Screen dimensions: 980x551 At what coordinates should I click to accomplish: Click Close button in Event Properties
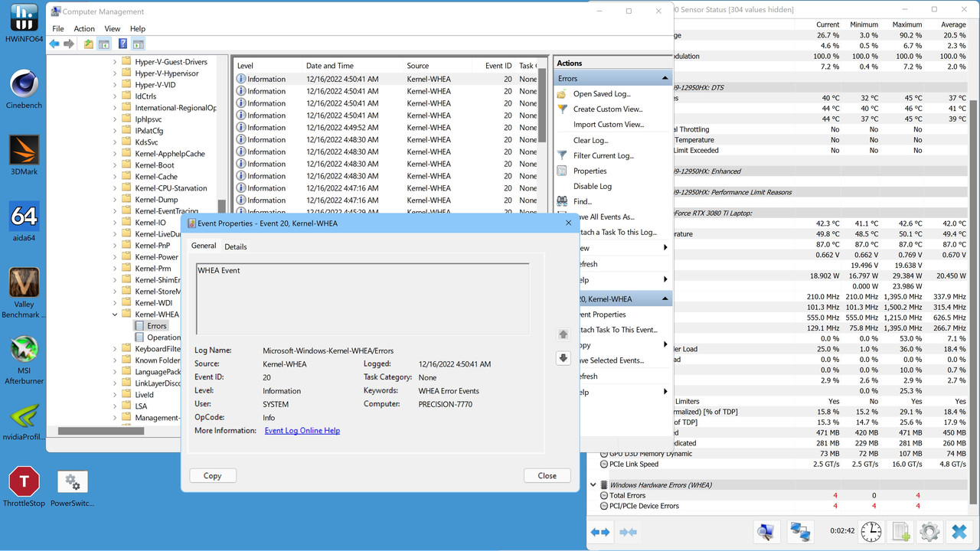(x=547, y=475)
